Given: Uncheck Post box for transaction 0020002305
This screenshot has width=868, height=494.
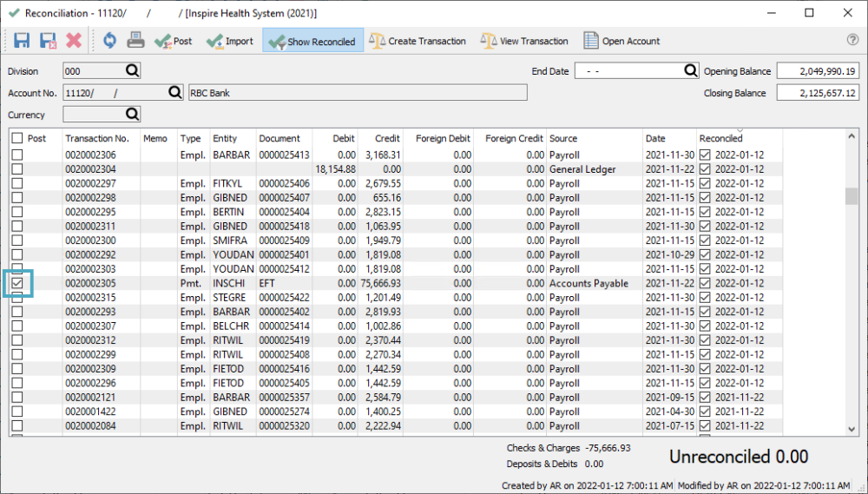Looking at the screenshot, I should [17, 283].
